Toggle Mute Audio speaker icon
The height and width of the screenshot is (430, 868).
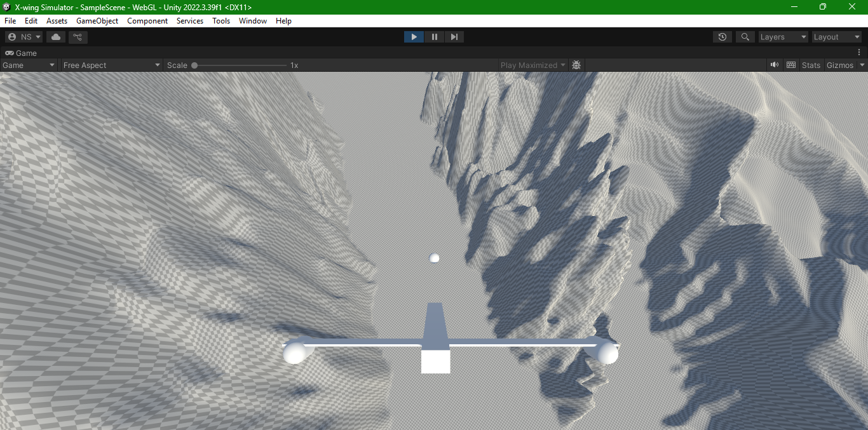pos(775,65)
